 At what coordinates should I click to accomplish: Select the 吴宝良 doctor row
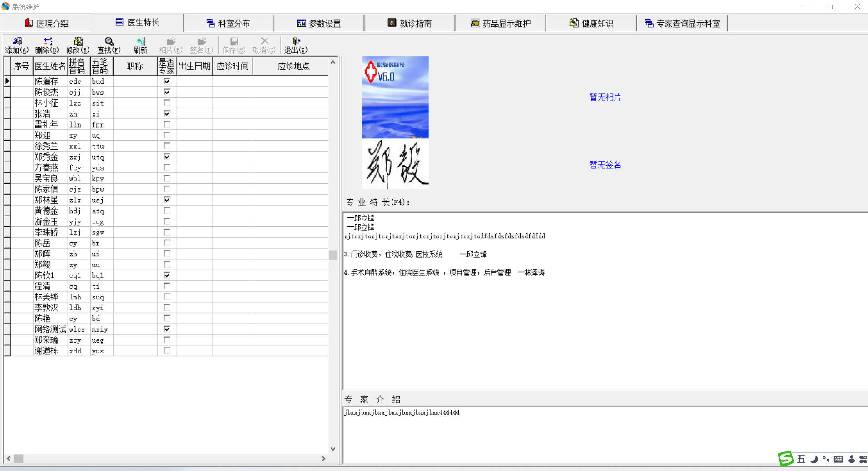(x=166, y=178)
